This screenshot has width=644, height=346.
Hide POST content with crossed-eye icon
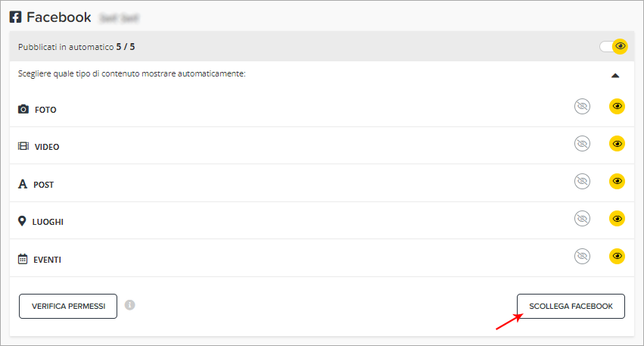(582, 181)
